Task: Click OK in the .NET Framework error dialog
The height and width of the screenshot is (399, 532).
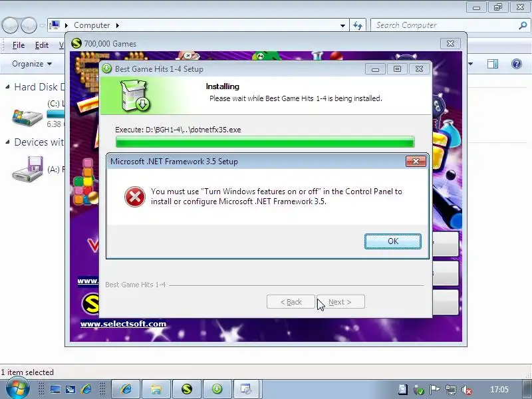Action: [x=393, y=241]
